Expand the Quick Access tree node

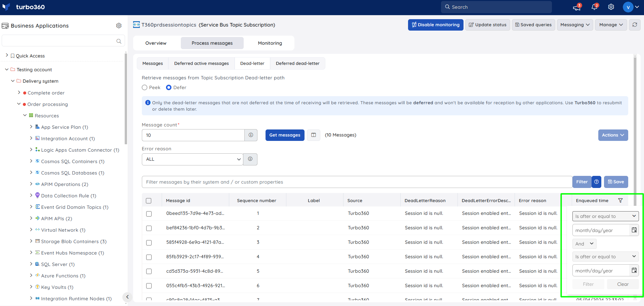point(7,55)
